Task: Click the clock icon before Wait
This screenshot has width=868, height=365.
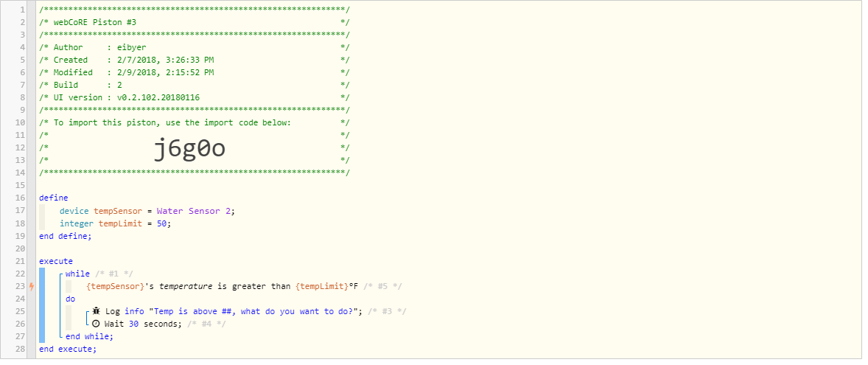Action: (97, 324)
